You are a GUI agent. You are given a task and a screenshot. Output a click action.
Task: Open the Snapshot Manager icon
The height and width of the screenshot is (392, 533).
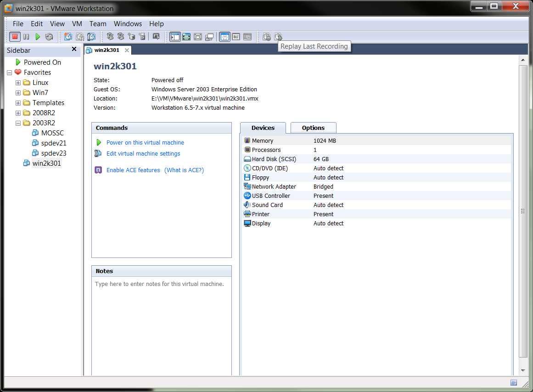pos(91,37)
